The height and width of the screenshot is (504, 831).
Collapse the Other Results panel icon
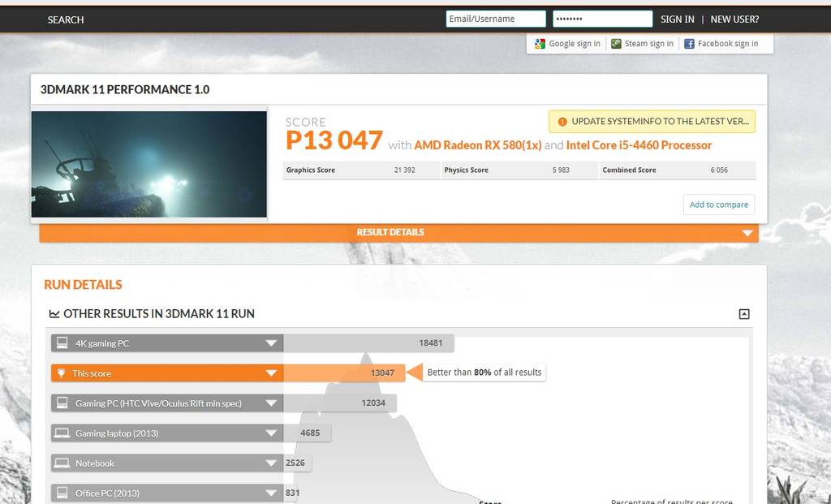tap(744, 314)
